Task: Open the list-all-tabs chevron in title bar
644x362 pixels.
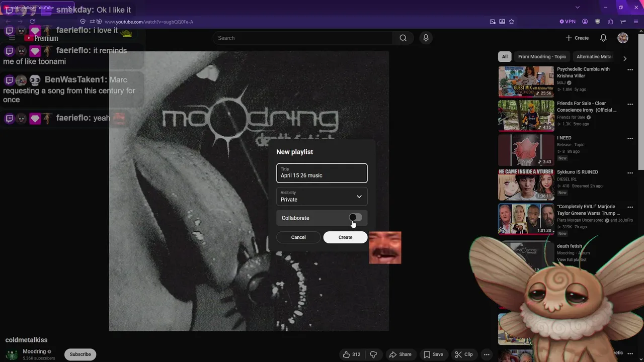Action: pyautogui.click(x=578, y=8)
